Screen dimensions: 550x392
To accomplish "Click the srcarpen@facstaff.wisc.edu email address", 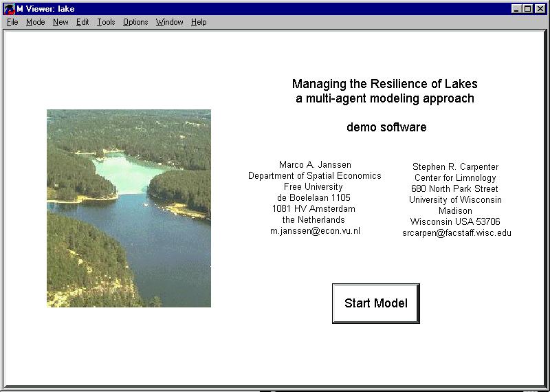I will coord(456,233).
